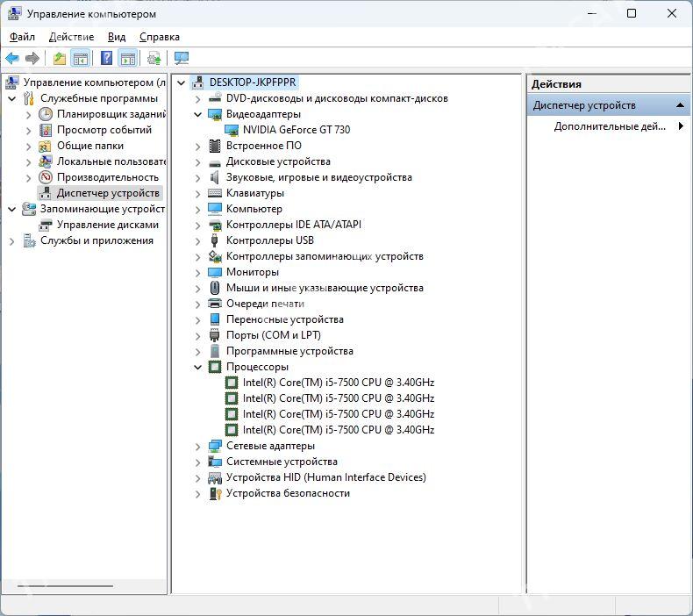Click the Scan for hardware changes monitor icon
Screen dimensions: 693x616
(x=182, y=58)
